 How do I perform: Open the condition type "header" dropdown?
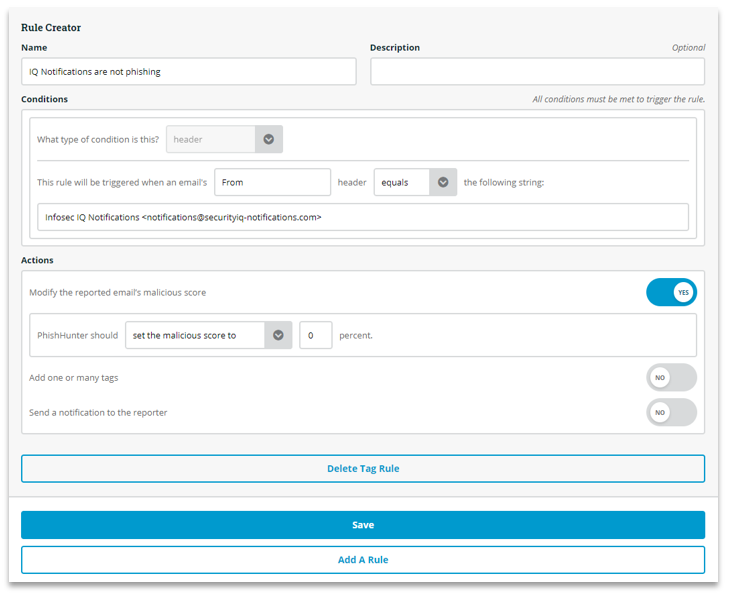point(224,140)
